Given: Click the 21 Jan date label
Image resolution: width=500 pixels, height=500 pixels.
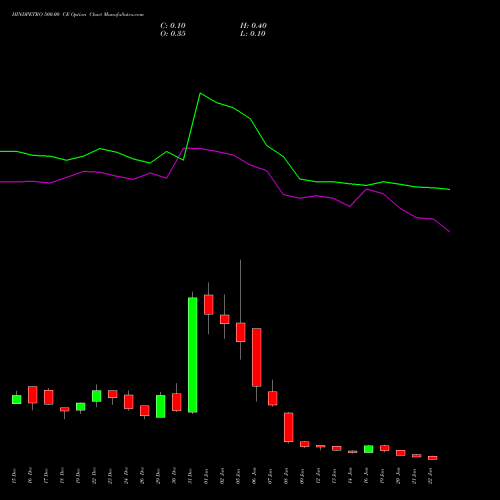Looking at the screenshot, I should 414,476.
